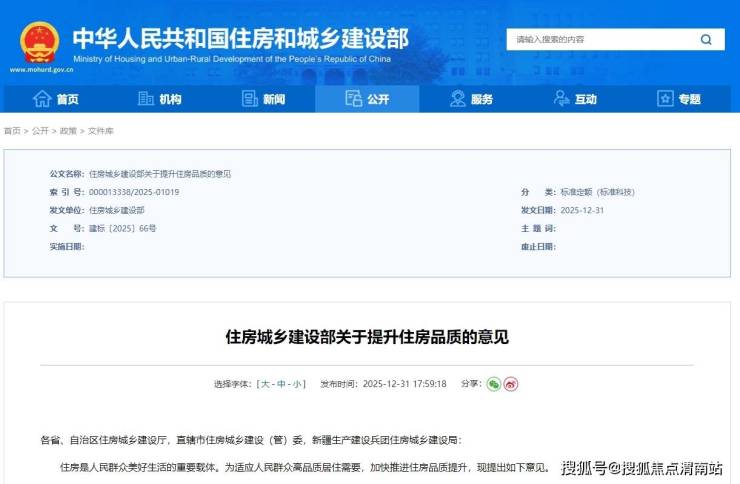This screenshot has width=740, height=484.
Task: Set font size to 小
Action: tap(297, 384)
